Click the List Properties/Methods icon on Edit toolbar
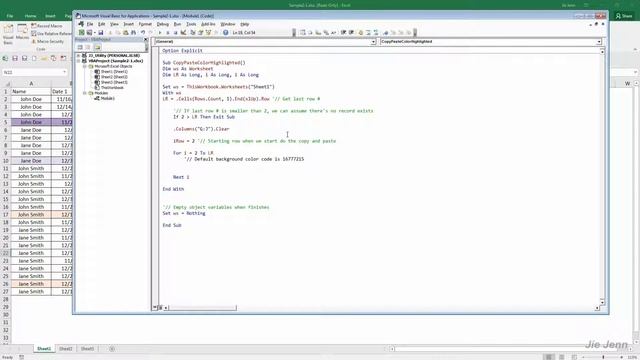Image resolution: width=640 pixels, height=360 pixels. 302,33
